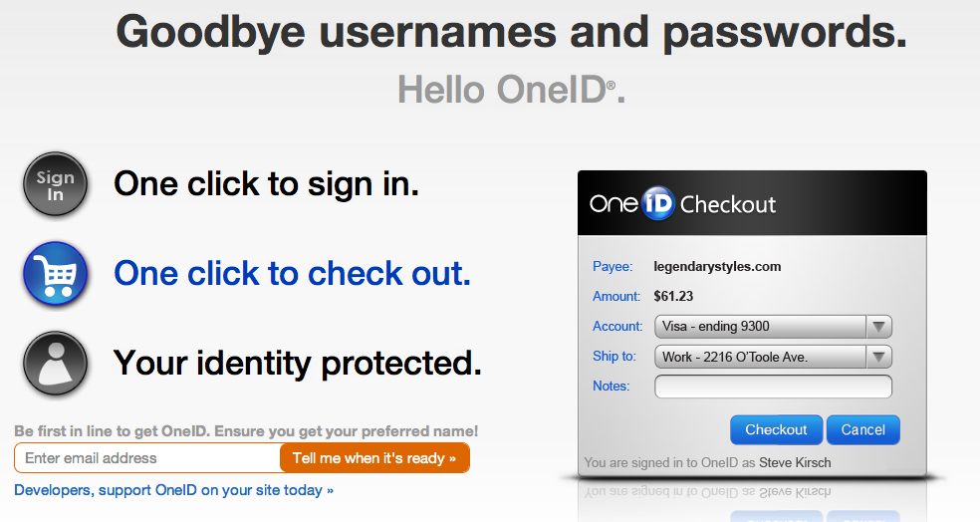Focus the Enter email address field

point(147,458)
